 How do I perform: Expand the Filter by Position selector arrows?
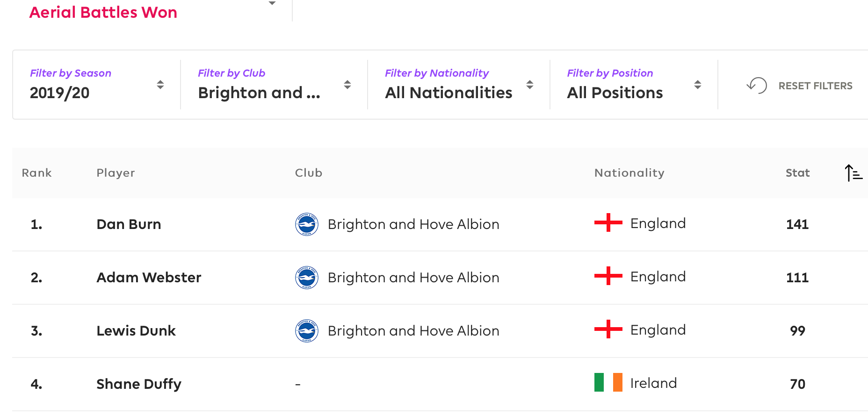[697, 85]
